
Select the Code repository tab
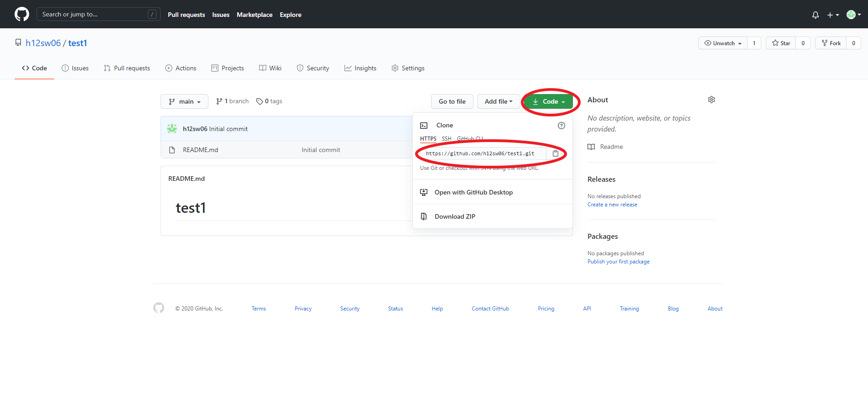[34, 68]
